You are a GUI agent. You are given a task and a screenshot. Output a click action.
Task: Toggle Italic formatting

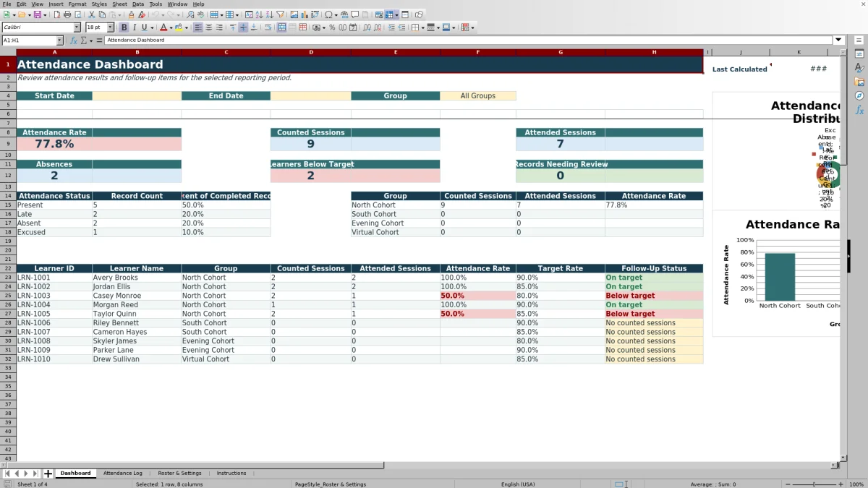134,27
